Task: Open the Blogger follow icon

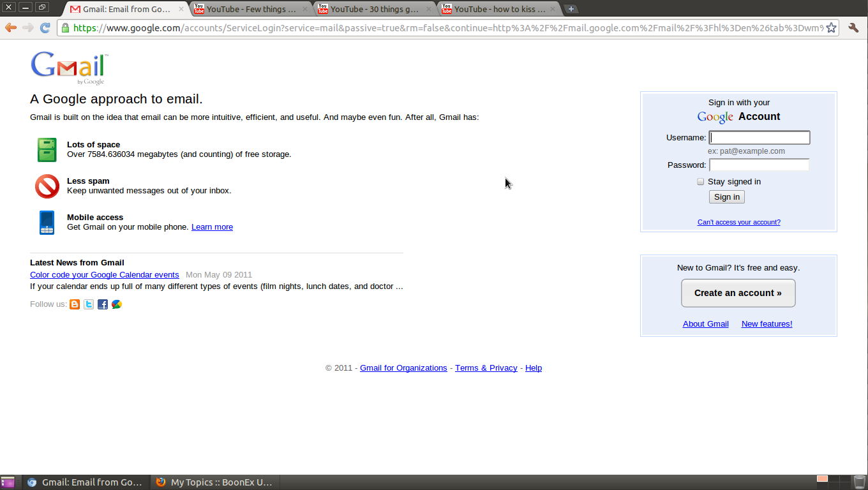Action: [x=75, y=304]
